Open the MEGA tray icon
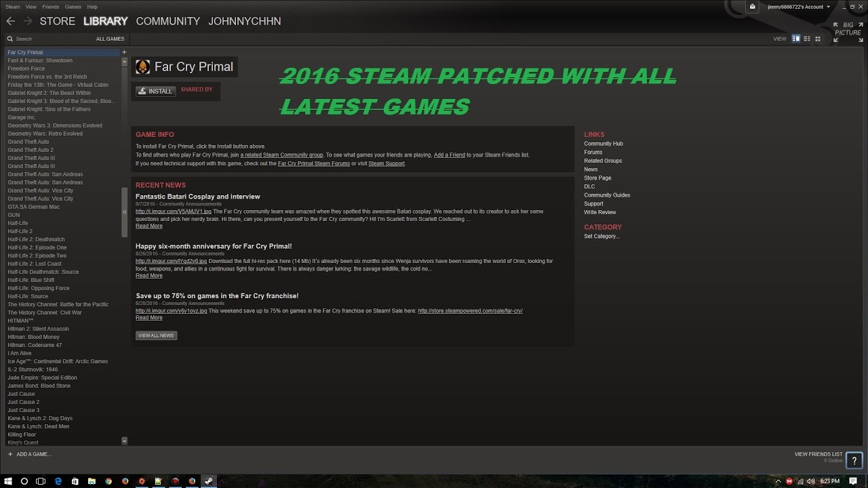Screen dimensions: 868x488 click(789, 481)
